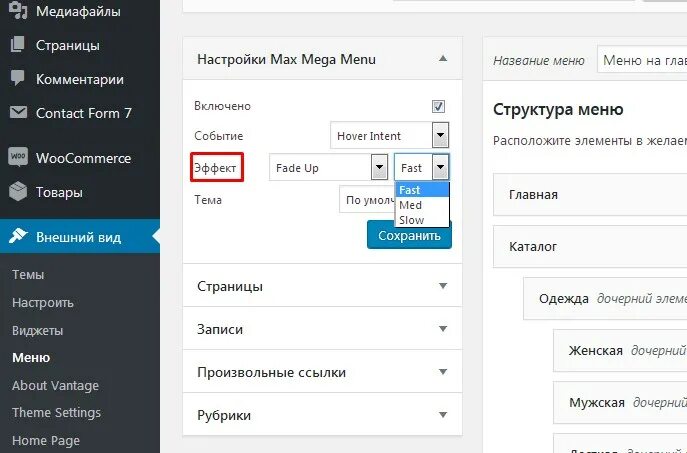687x453 pixels.
Task: Click the Меню submenu entry
Action: click(x=31, y=357)
